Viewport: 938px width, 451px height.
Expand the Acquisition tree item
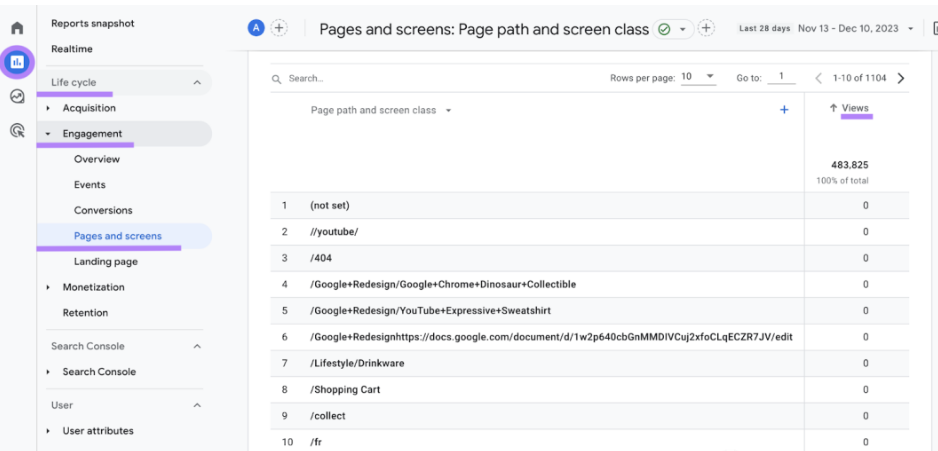point(48,108)
